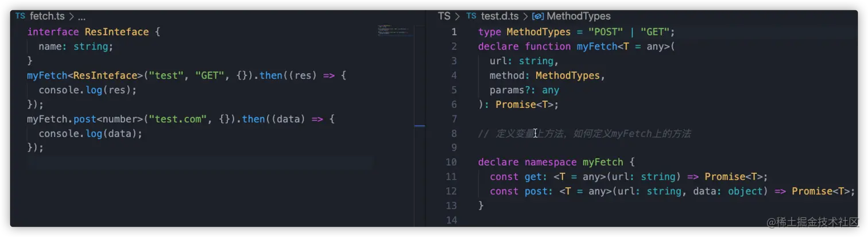Click "myFetch<T = any>(" function name on line 2
The height and width of the screenshot is (237, 868).
(626, 46)
